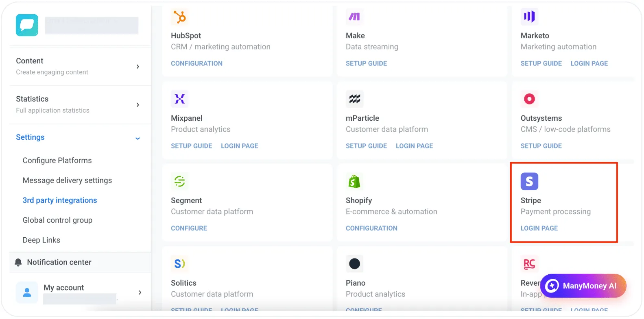Click "Payment processing" description text
The height and width of the screenshot is (319, 644).
(556, 212)
